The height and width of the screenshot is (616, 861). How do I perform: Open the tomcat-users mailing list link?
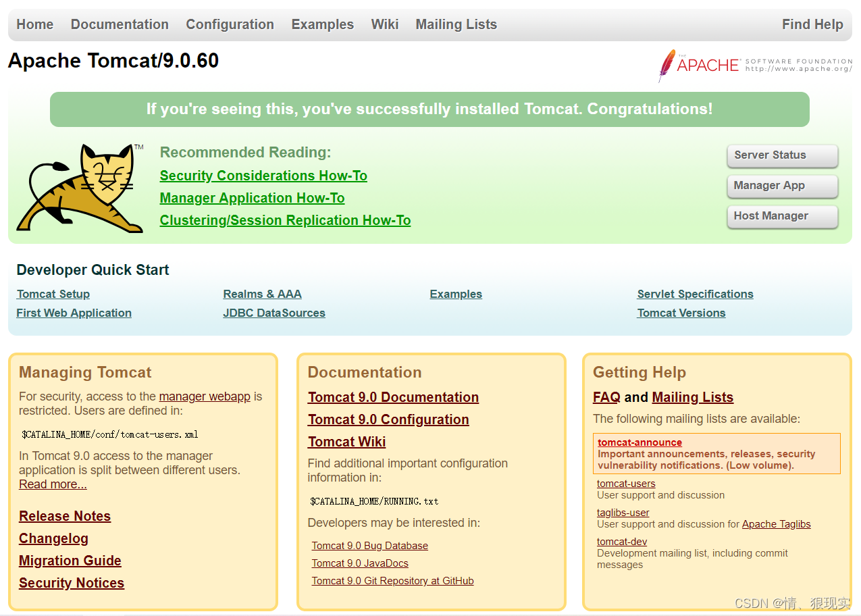point(626,484)
